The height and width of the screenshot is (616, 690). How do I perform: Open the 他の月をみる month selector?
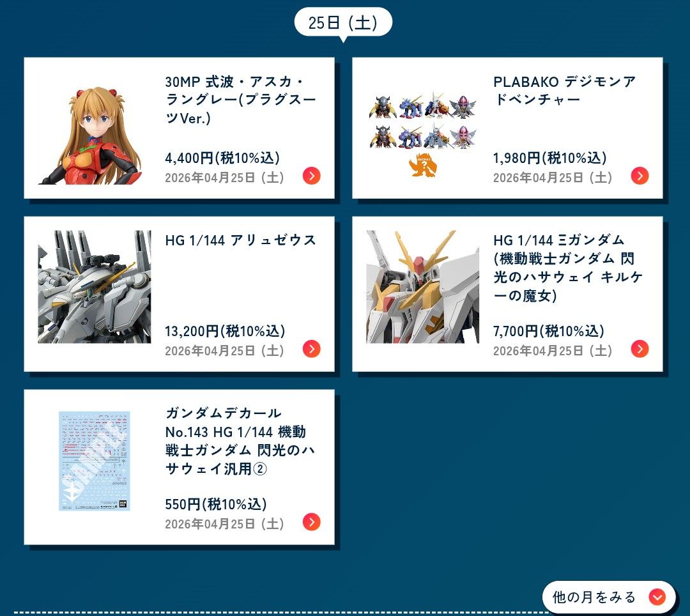click(x=609, y=597)
